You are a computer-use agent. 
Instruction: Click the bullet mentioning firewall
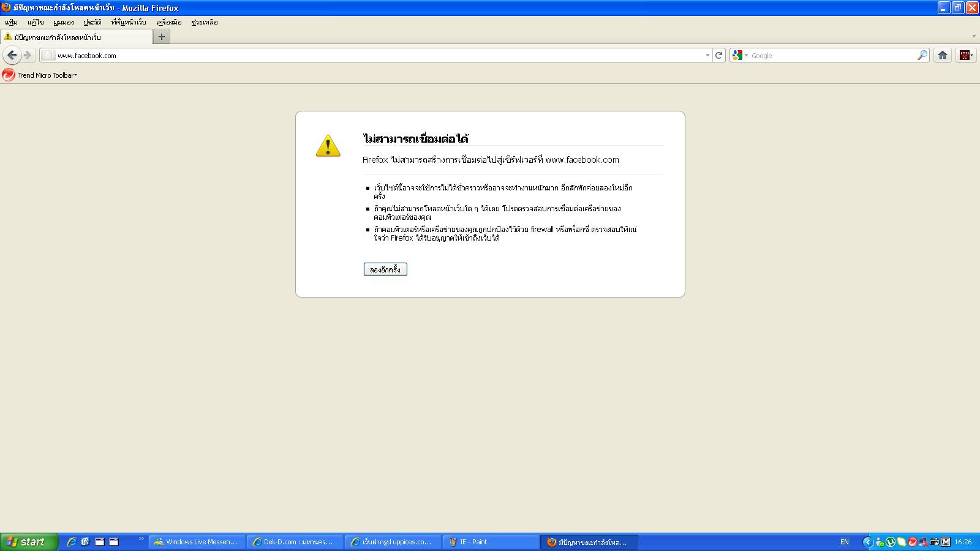coord(505,234)
